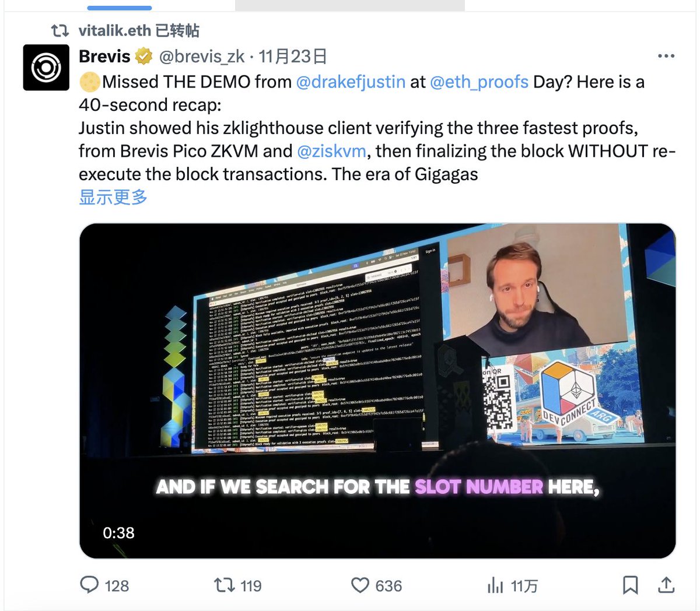The height and width of the screenshot is (611, 700).
Task: Open the @eth_proofs mention link
Action: [479, 82]
